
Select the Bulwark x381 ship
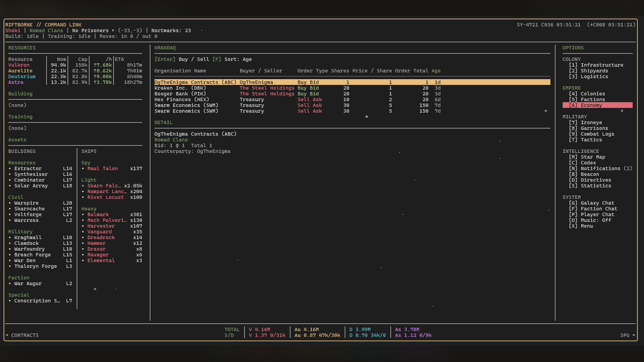pos(112,215)
